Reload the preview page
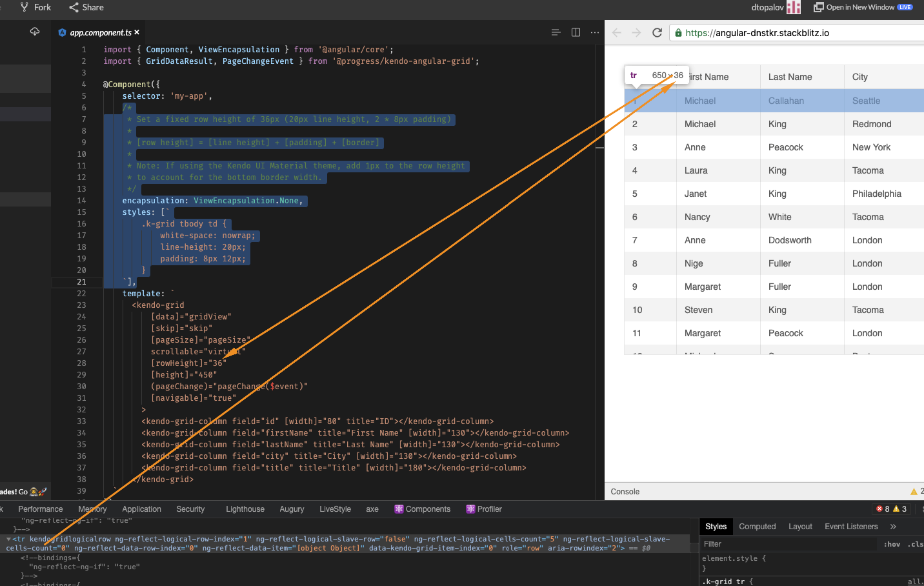The width and height of the screenshot is (924, 586). (657, 32)
